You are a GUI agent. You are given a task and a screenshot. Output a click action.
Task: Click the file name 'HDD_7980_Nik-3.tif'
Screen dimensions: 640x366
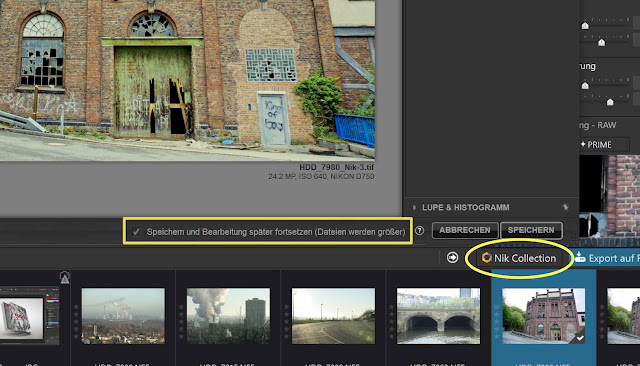[x=336, y=167]
